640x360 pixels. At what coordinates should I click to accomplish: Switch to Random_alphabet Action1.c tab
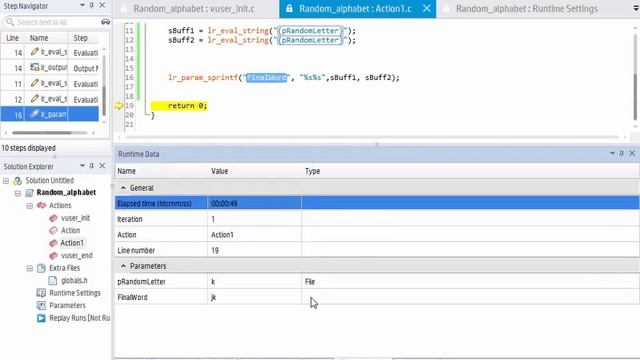pyautogui.click(x=355, y=9)
